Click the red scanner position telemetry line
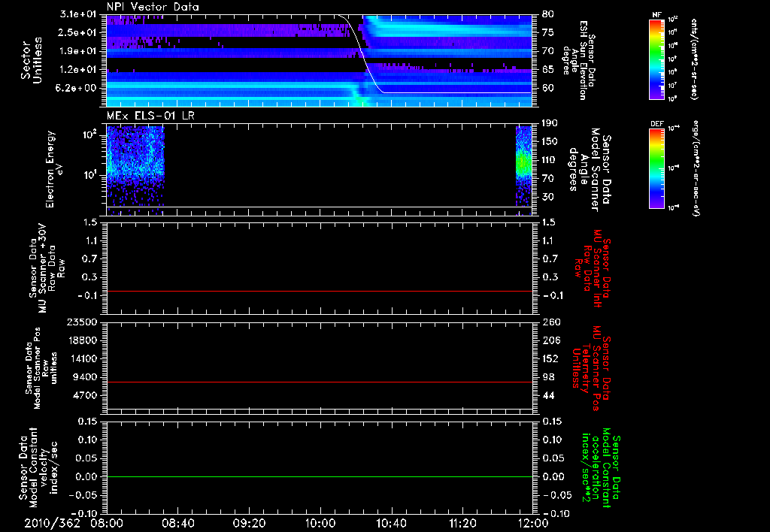The width and height of the screenshot is (770, 532). tap(319, 382)
